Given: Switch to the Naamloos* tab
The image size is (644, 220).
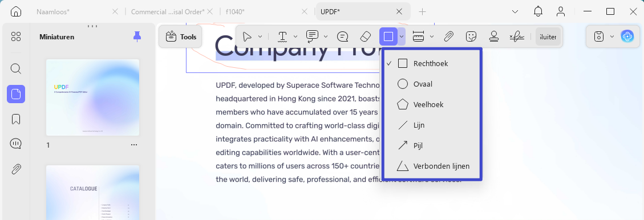Looking at the screenshot, I should click(x=52, y=11).
